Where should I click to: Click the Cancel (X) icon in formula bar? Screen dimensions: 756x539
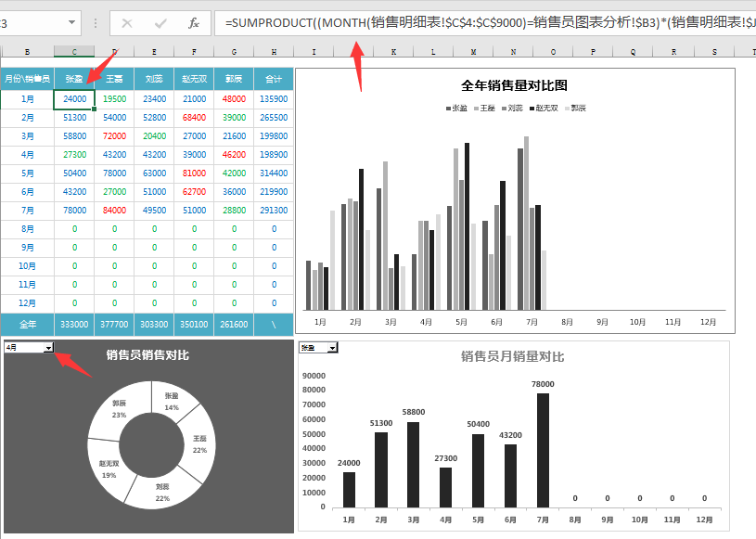coord(127,23)
